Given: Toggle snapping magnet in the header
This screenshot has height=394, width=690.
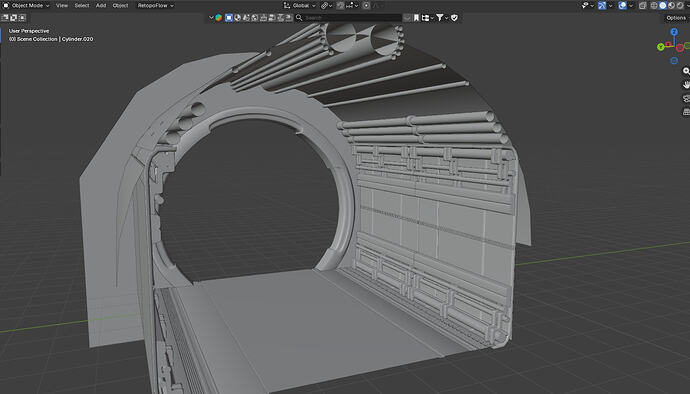Looking at the screenshot, I should point(340,6).
